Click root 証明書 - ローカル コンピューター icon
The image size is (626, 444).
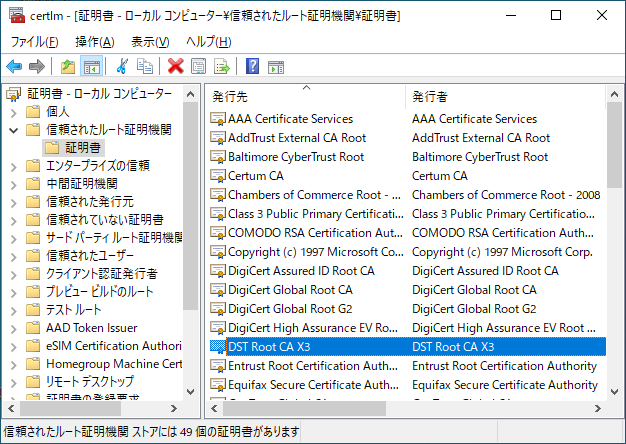14,94
